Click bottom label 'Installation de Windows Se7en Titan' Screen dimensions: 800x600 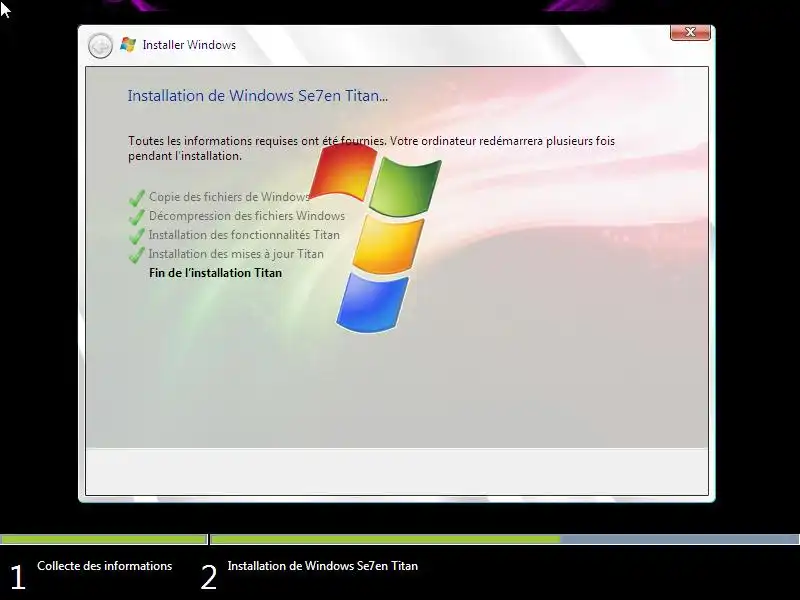click(322, 566)
